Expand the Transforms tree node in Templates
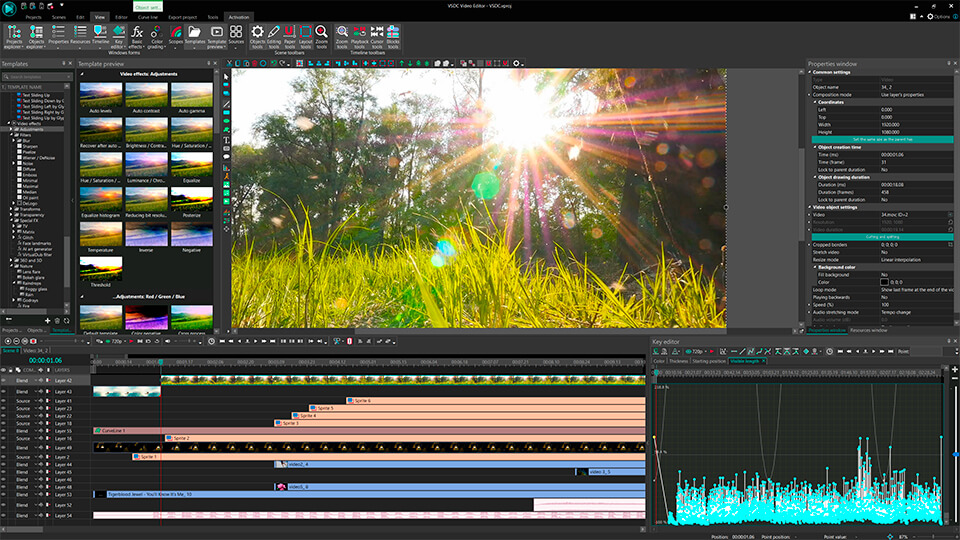The height and width of the screenshot is (540, 960). [11, 209]
